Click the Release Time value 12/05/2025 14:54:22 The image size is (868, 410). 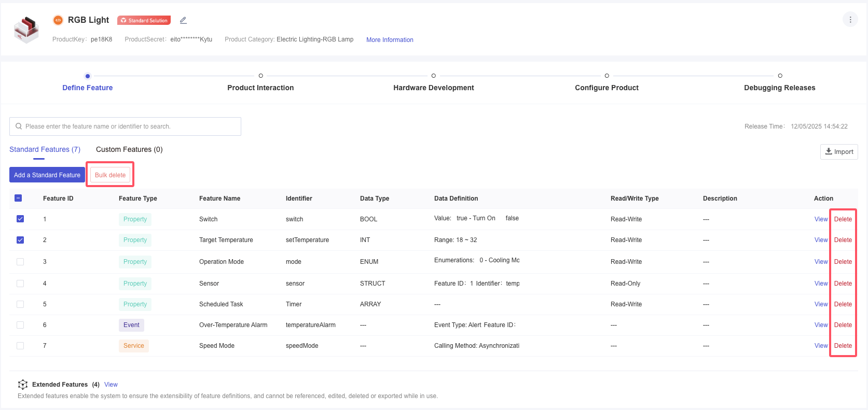click(819, 126)
